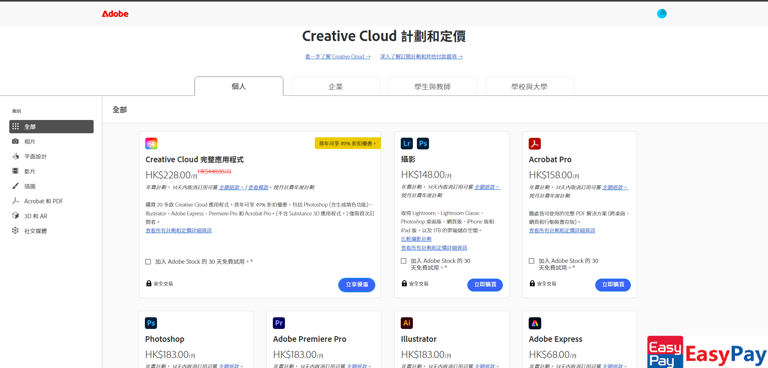Open 進一步了解 Creative Cloud link

click(337, 57)
